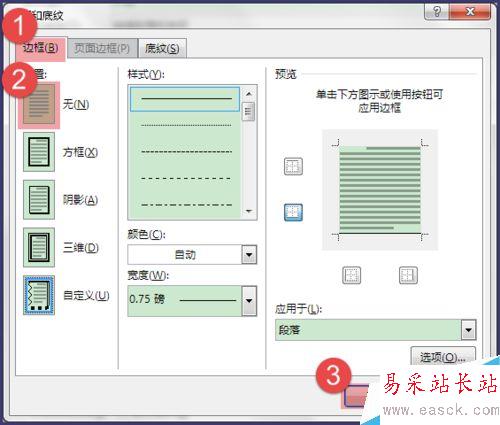Click the style list scrollbar thumb
The width and height of the screenshot is (500, 425).
tap(249, 111)
